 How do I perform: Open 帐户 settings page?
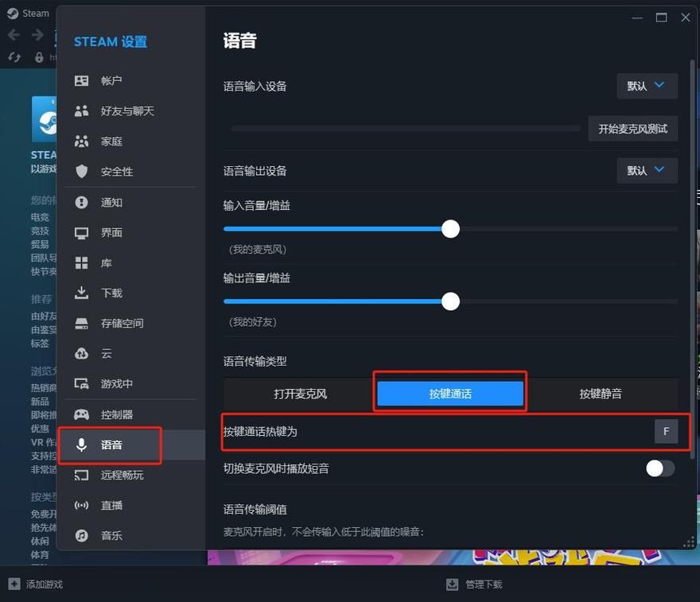[130, 81]
